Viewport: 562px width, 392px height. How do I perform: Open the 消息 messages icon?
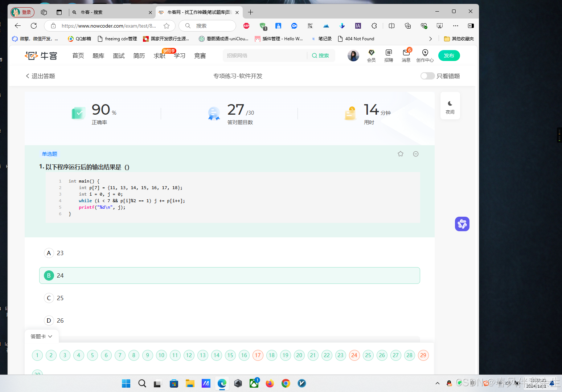point(406,56)
